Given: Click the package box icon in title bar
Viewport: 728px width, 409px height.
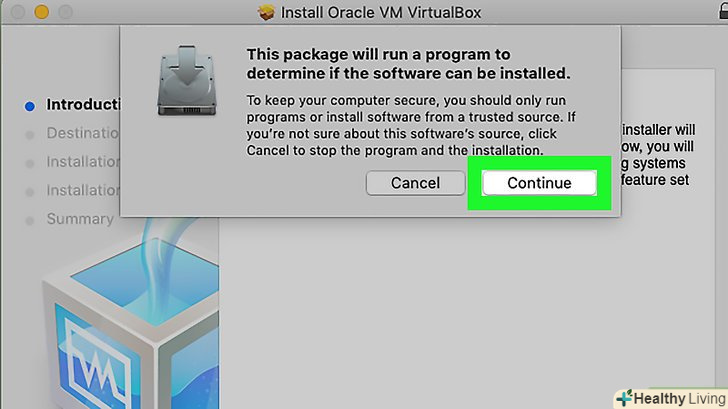Looking at the screenshot, I should [266, 13].
